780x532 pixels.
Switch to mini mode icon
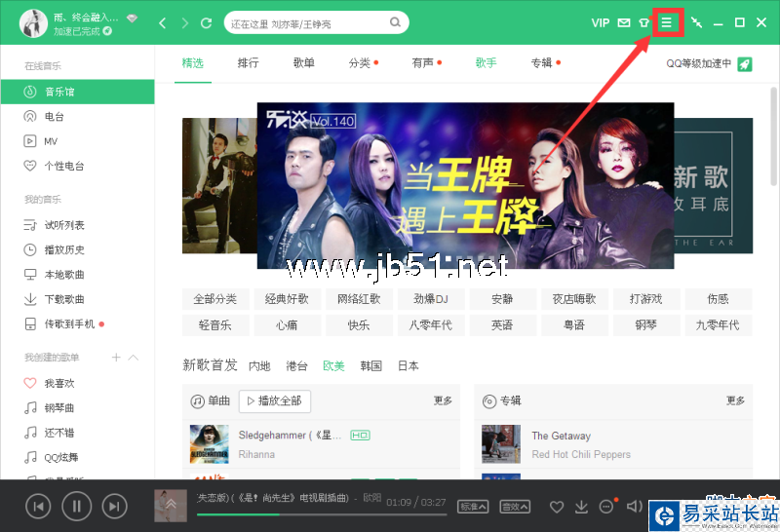coord(696,22)
